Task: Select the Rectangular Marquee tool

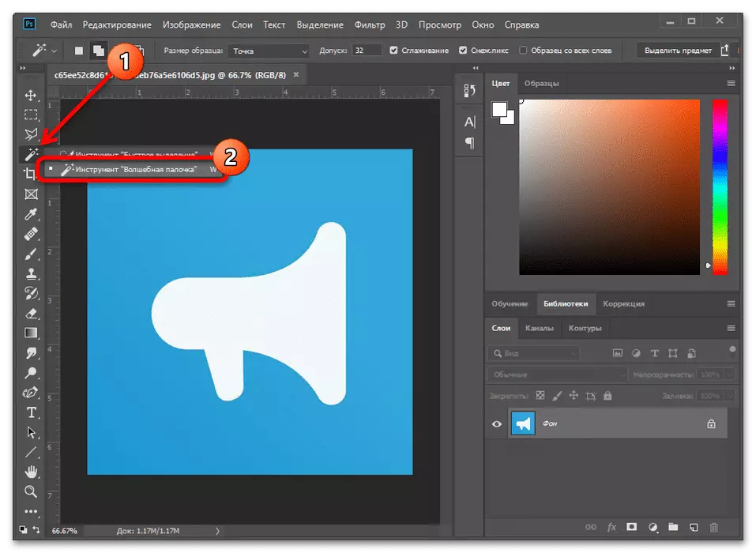Action: (x=31, y=115)
